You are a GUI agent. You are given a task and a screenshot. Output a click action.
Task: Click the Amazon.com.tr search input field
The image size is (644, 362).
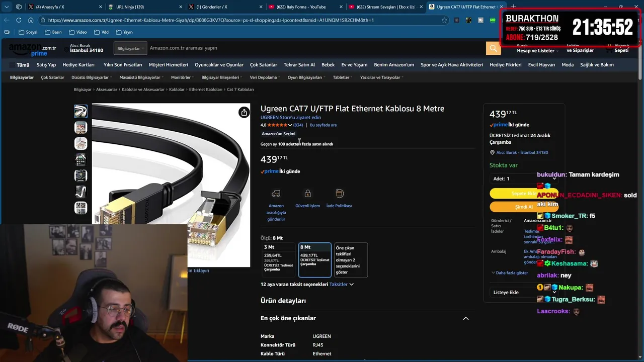[316, 48]
